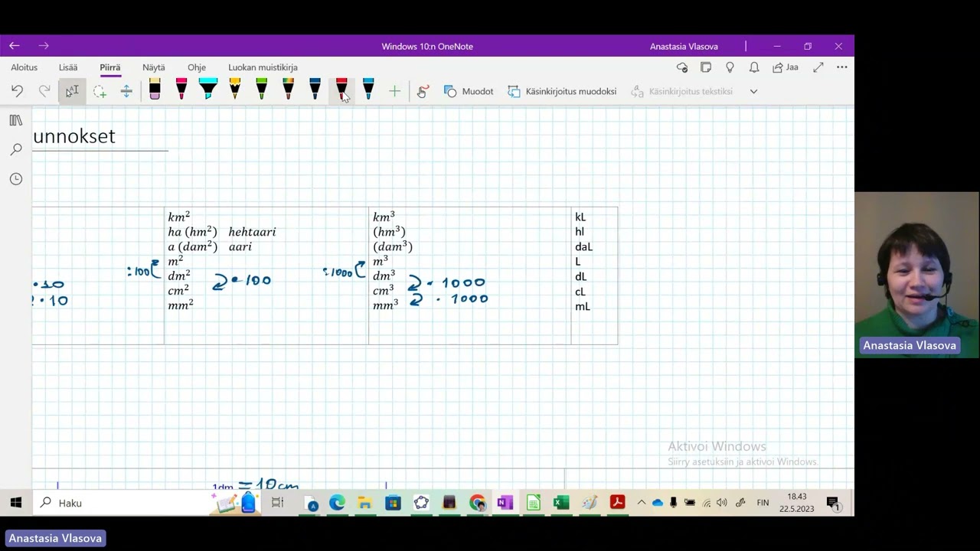Viewport: 980px width, 551px height.
Task: Click the mL unit text
Action: [583, 306]
